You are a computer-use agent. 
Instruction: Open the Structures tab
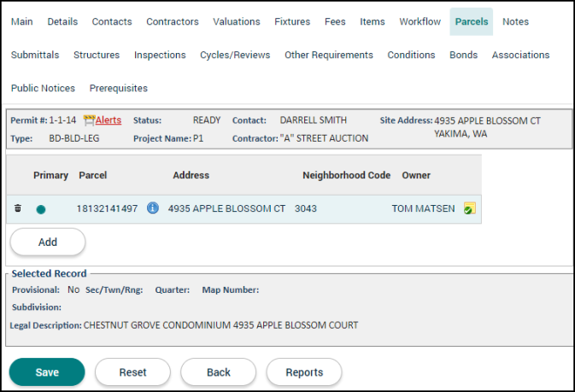point(97,55)
